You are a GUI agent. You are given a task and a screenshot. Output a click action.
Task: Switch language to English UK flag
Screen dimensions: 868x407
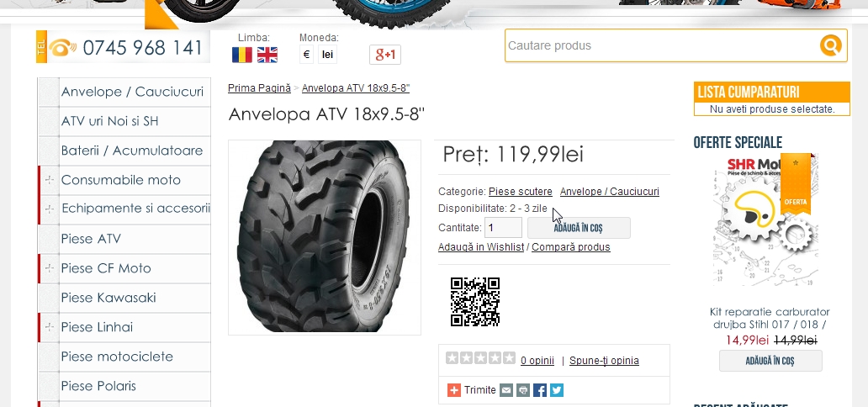tap(267, 55)
